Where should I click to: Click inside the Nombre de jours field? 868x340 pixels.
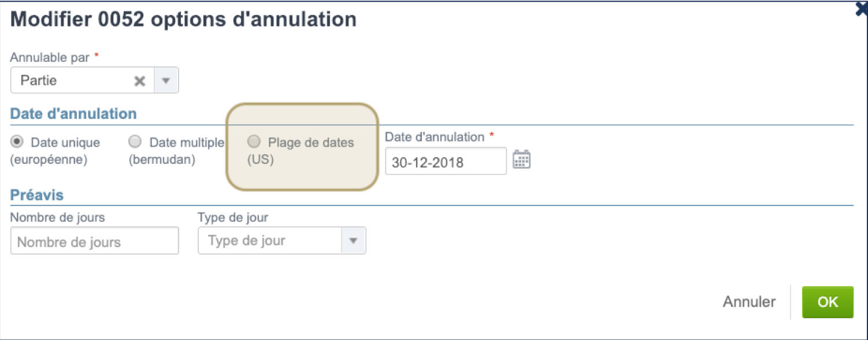[x=94, y=240]
